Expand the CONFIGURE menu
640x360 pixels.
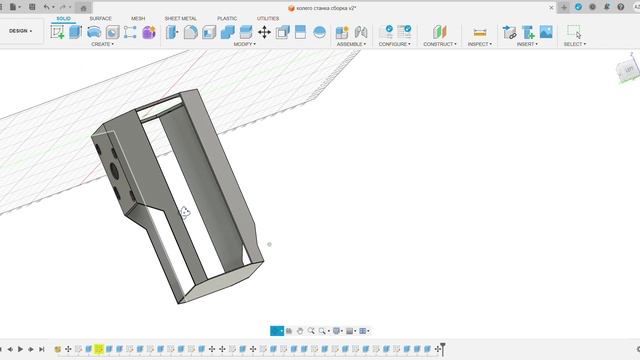point(394,44)
